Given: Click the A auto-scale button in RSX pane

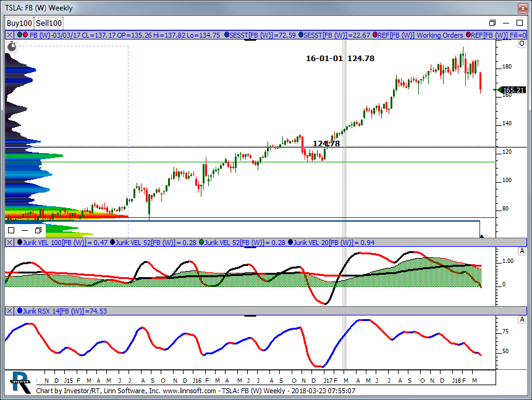Looking at the screenshot, I should [522, 320].
